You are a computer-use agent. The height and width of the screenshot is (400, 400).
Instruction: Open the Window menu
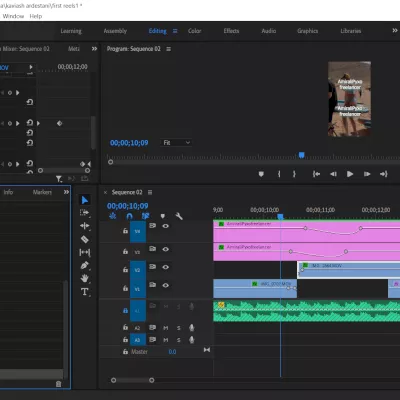(x=13, y=16)
